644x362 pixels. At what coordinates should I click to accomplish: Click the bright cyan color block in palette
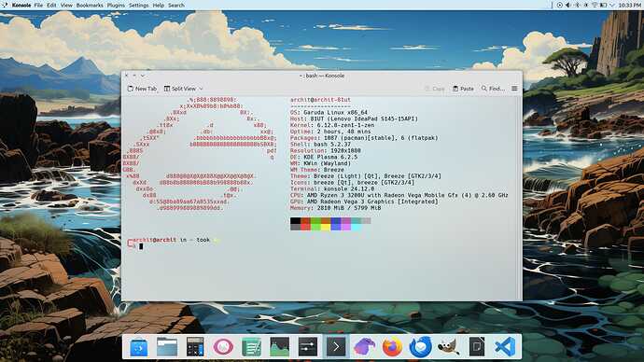(357, 227)
